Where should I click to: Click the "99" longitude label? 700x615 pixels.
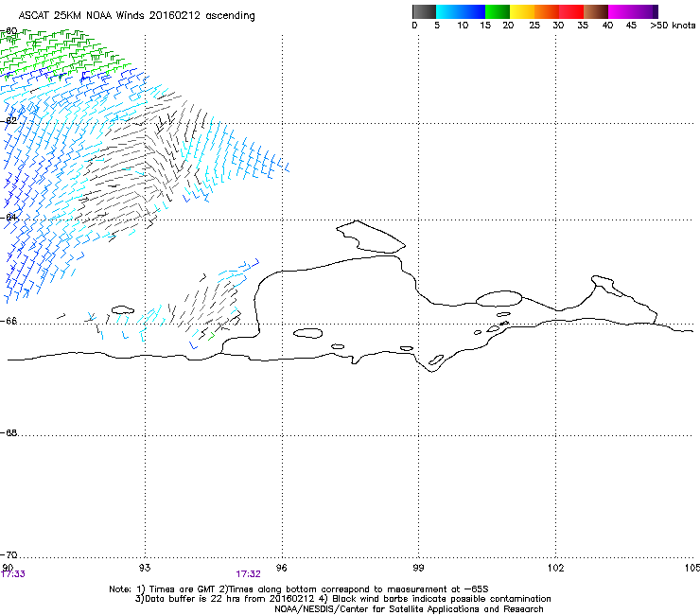pyautogui.click(x=418, y=568)
